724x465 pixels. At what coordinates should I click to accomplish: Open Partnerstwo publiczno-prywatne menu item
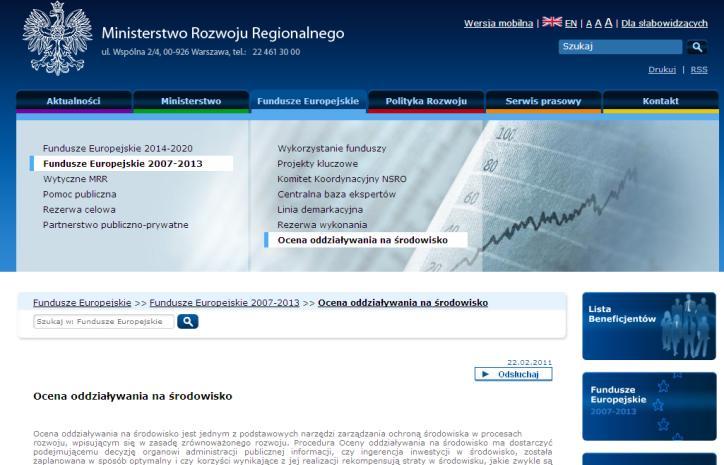(x=115, y=224)
